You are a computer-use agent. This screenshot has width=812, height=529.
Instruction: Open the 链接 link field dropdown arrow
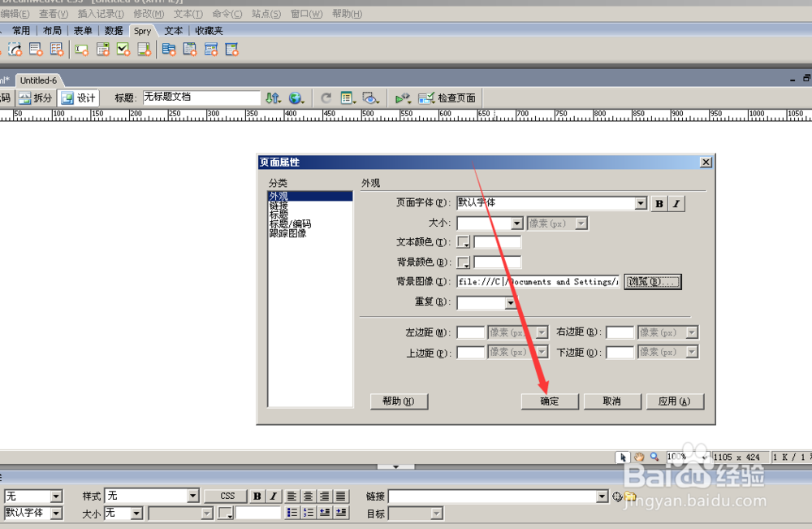(x=602, y=496)
